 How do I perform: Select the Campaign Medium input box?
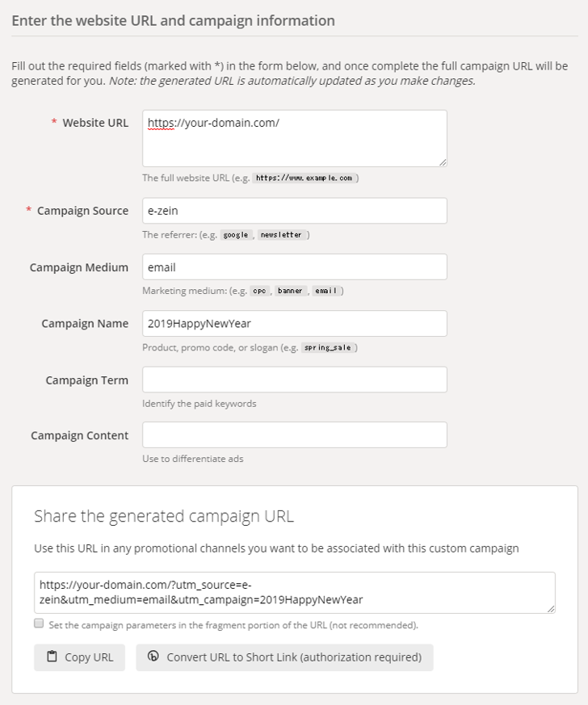tap(294, 267)
